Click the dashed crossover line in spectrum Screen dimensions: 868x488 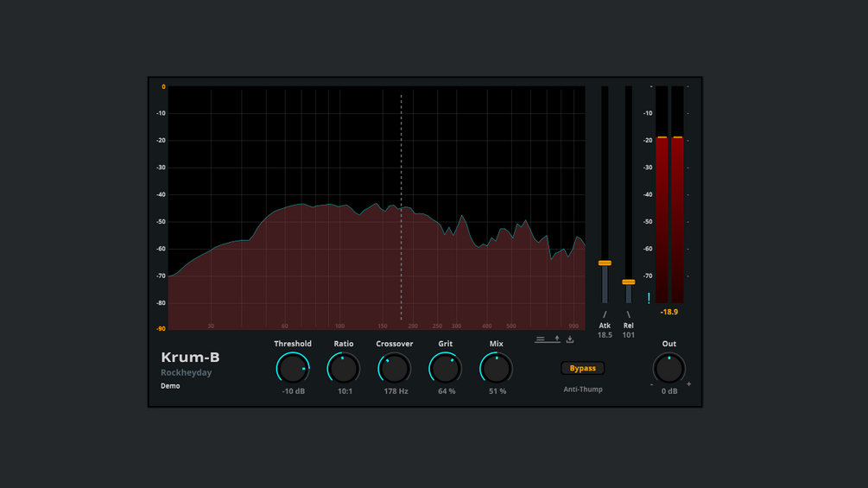[x=402, y=207]
